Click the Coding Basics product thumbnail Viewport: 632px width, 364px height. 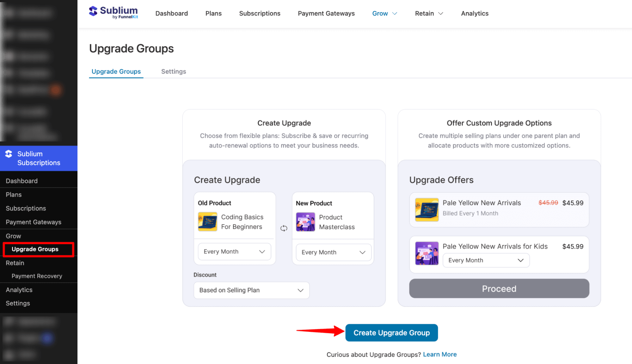click(207, 222)
